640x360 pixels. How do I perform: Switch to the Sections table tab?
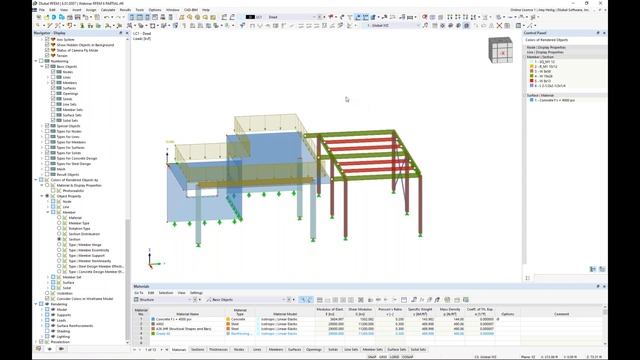pos(198,350)
